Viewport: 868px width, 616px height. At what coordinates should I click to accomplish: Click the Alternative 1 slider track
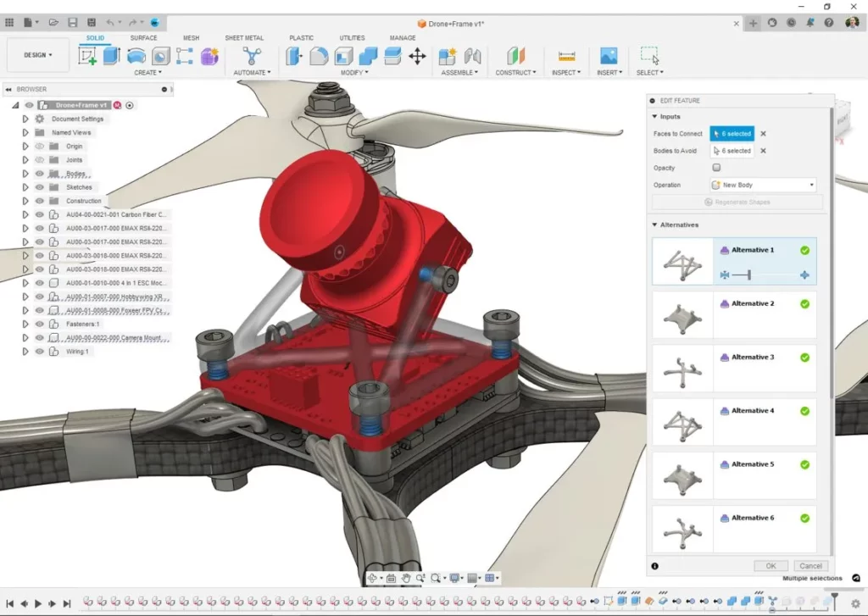[x=742, y=275]
